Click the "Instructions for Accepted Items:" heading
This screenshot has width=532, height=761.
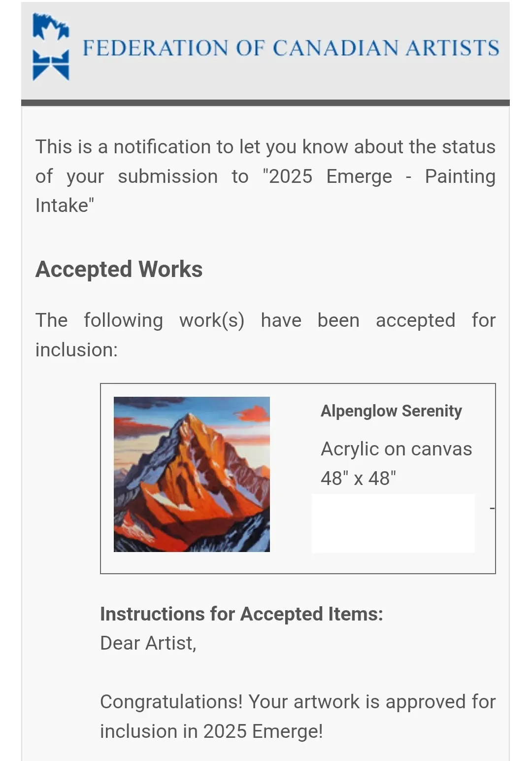coord(241,614)
